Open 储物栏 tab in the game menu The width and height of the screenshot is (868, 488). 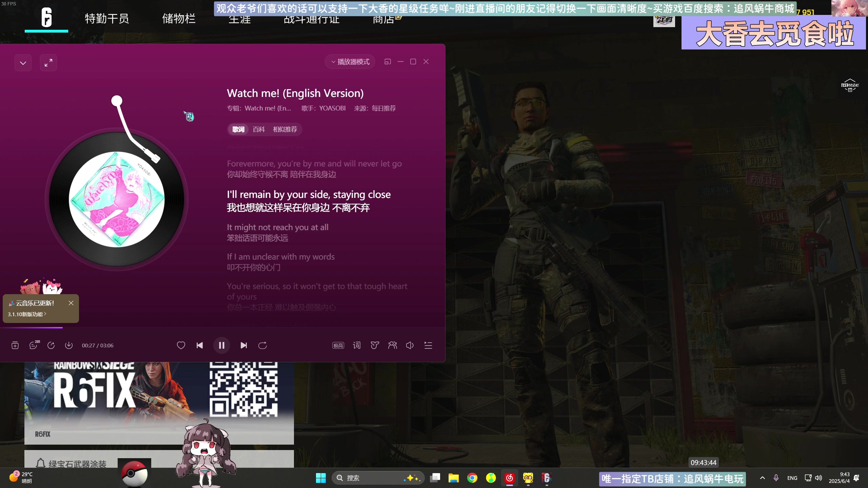[x=179, y=18]
